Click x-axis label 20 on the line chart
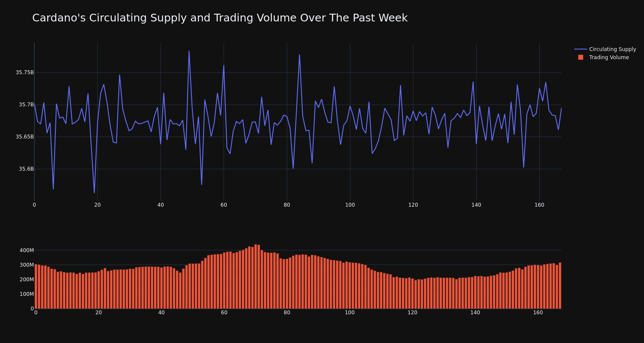 [x=97, y=205]
